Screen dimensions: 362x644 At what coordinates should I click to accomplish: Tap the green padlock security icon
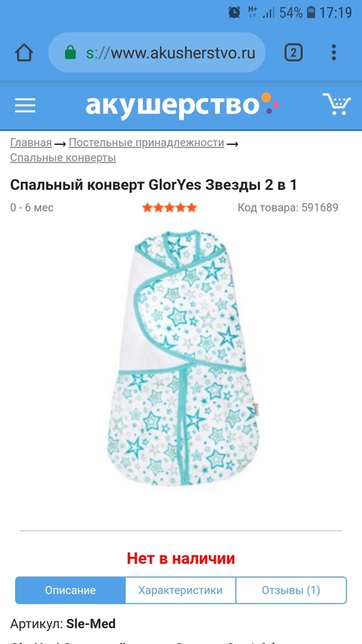pos(70,53)
